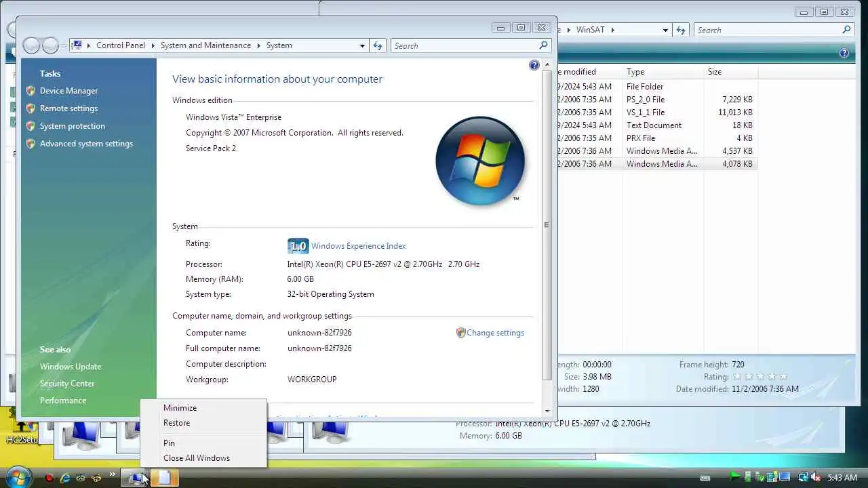The width and height of the screenshot is (868, 488).
Task: Click the Change settings link
Action: (495, 333)
